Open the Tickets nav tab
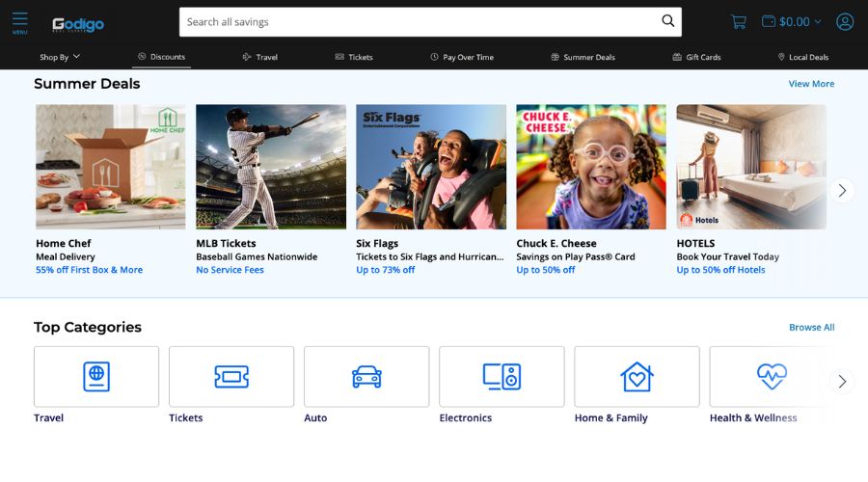The image size is (868, 482). tap(354, 57)
